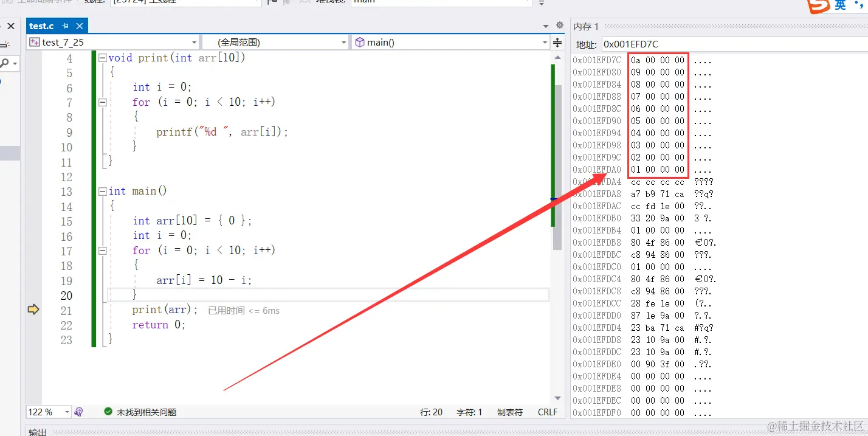868x436 pixels.
Task: Switch to the test.c tab
Action: [x=41, y=26]
